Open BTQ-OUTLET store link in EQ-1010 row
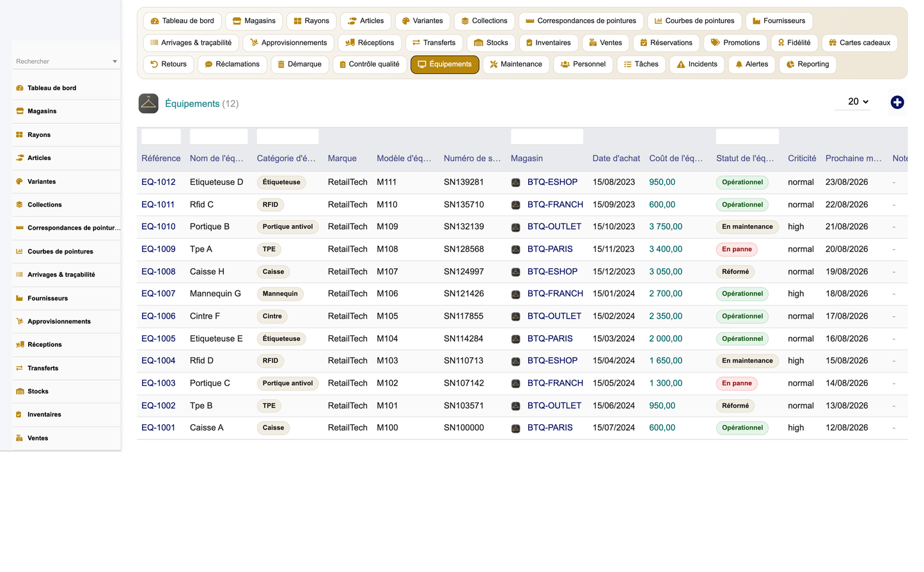The width and height of the screenshot is (924, 572). pyautogui.click(x=554, y=226)
